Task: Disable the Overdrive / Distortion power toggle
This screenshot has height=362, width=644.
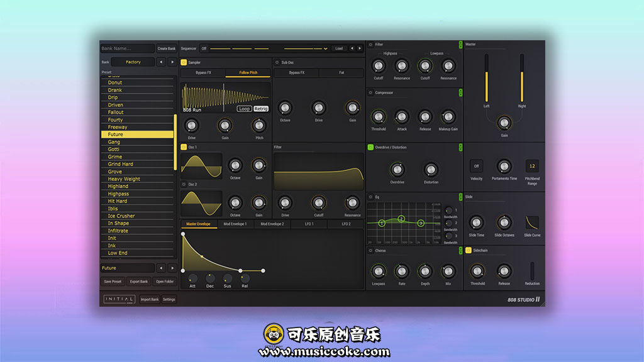Action: [x=370, y=147]
